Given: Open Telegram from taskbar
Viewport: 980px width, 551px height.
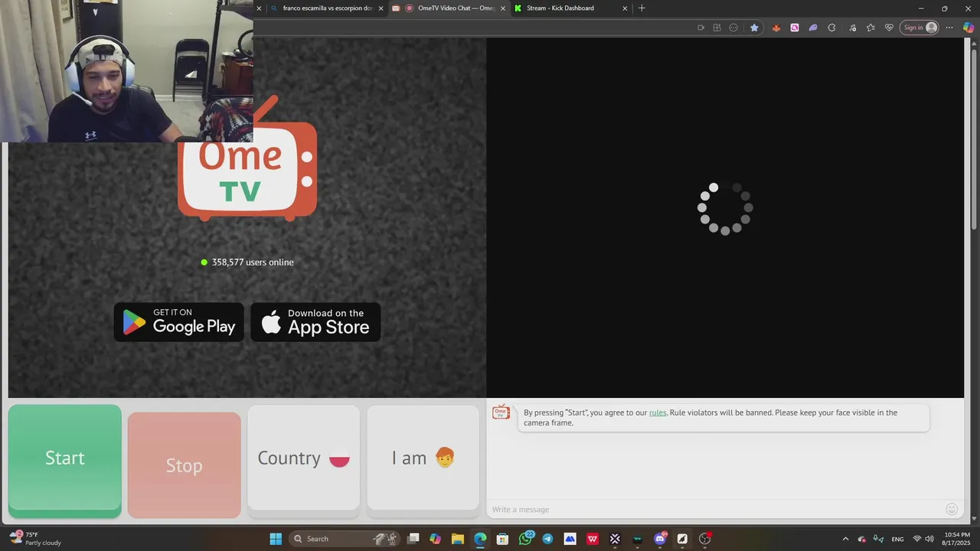Looking at the screenshot, I should pyautogui.click(x=547, y=539).
